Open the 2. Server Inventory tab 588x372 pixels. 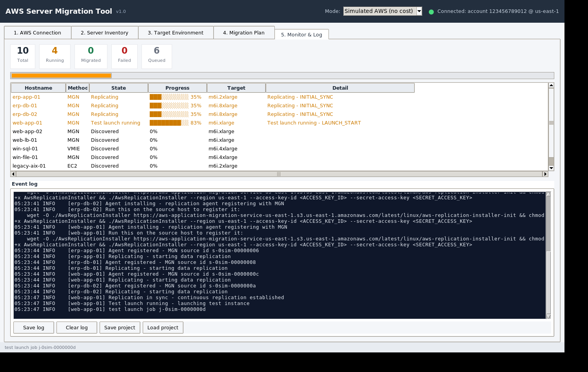[105, 33]
